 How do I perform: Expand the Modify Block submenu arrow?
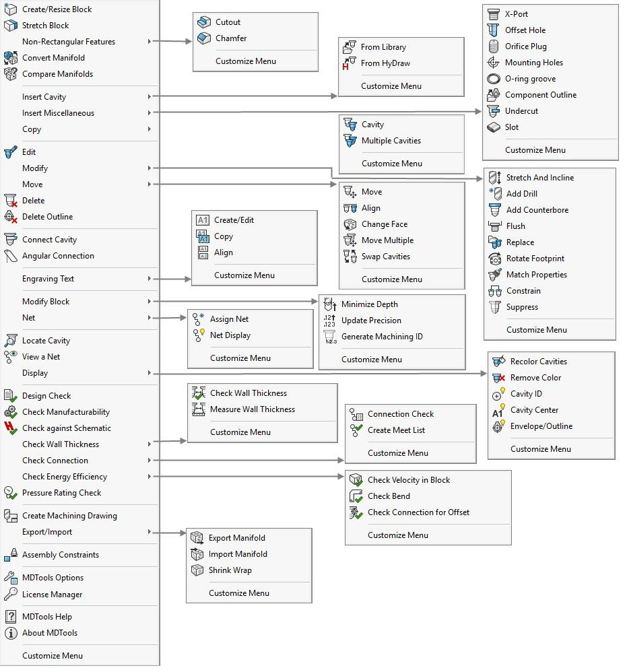[149, 302]
